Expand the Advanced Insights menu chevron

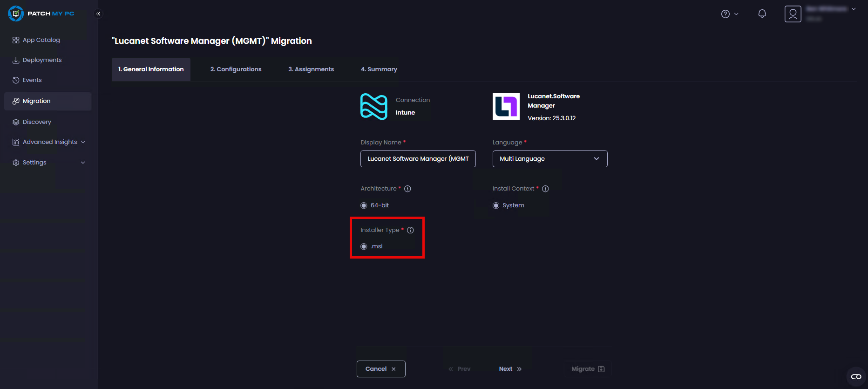tap(83, 142)
